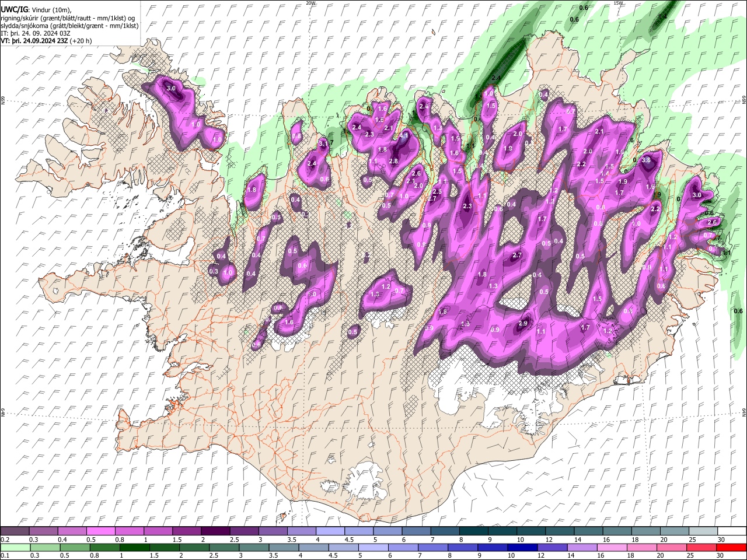Pick the darkest green swatch at 1 in the lower rain scale
The image size is (747, 560).
coord(134,548)
